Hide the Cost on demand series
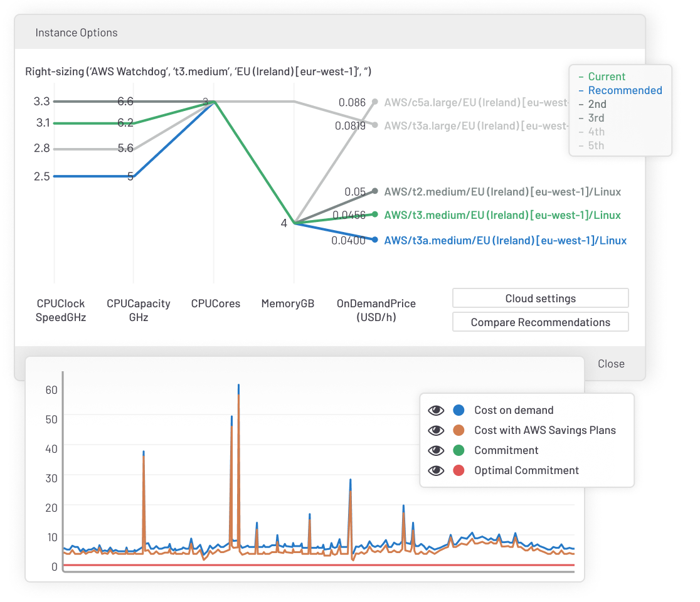700x602 pixels. point(436,410)
